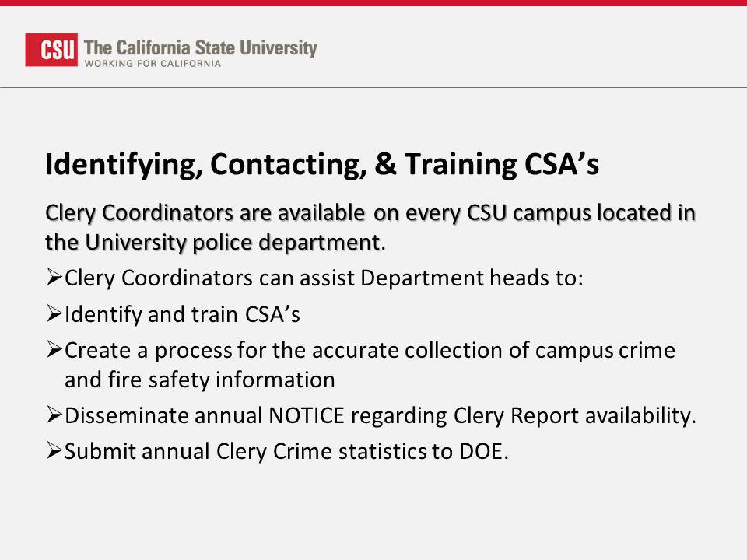Click the arrow bullet before Clery Coordinators can assist

pos(54,277)
